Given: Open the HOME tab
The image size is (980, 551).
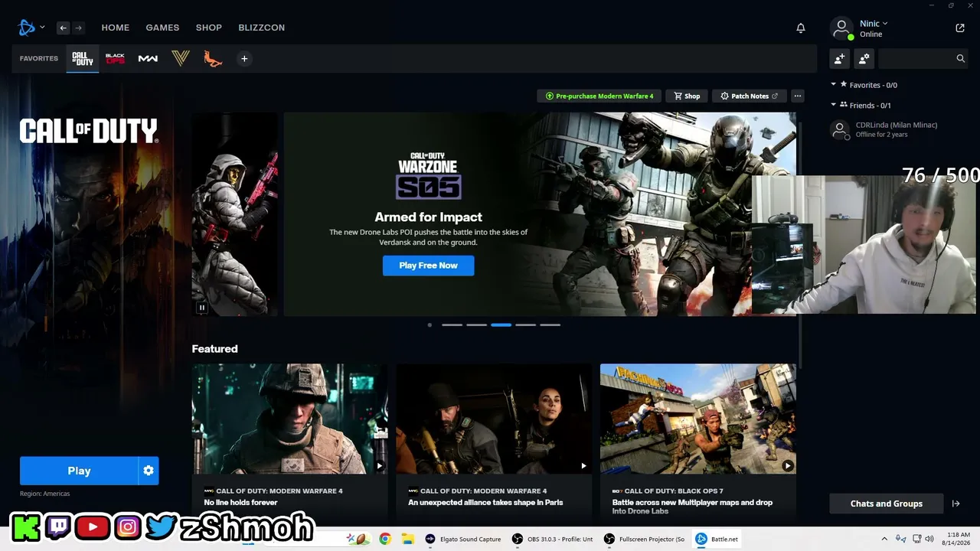Looking at the screenshot, I should (116, 28).
